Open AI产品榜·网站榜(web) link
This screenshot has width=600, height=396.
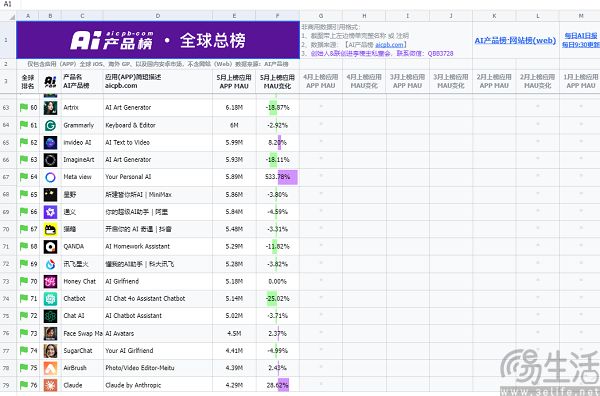click(515, 40)
